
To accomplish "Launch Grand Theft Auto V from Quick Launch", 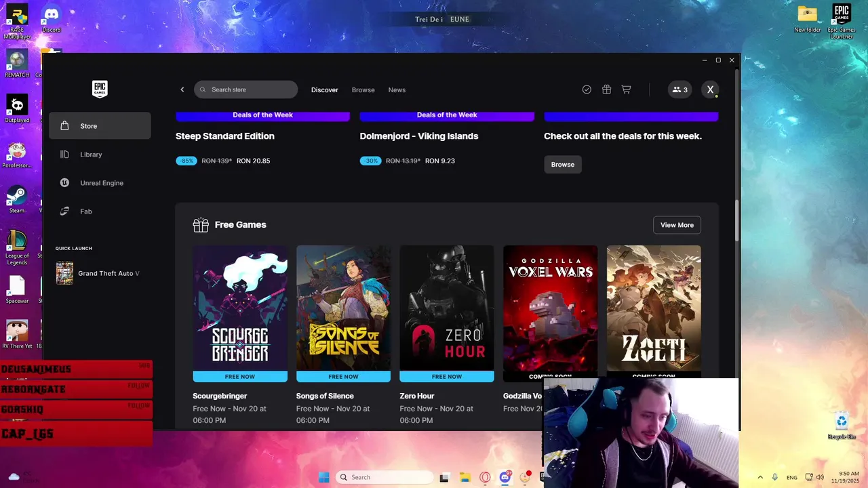I will pyautogui.click(x=100, y=273).
